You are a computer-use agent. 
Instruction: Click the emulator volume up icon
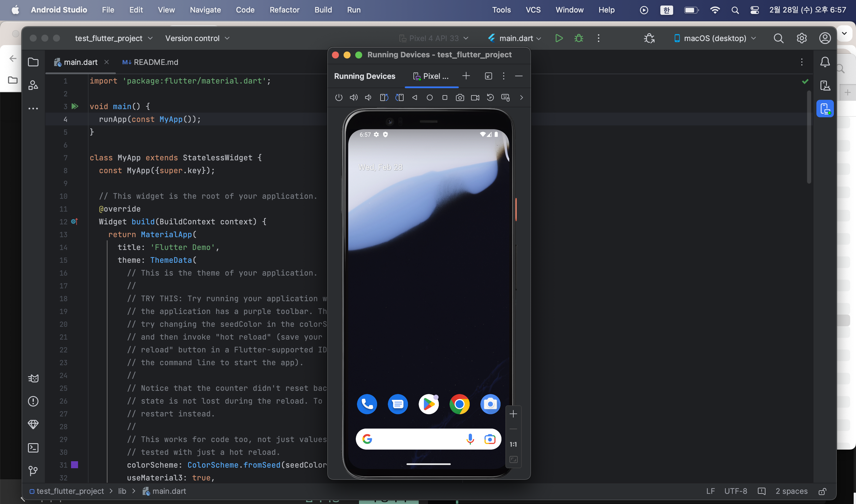pos(353,98)
